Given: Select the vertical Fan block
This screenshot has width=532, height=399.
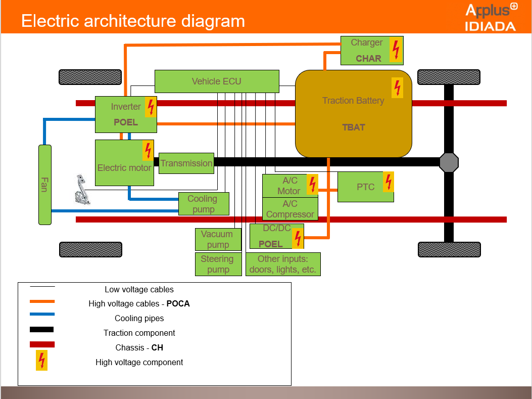Looking at the screenshot, I should tap(44, 185).
